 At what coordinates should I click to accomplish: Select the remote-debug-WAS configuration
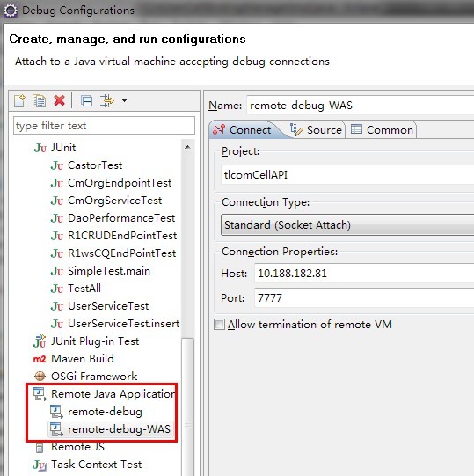point(119,429)
